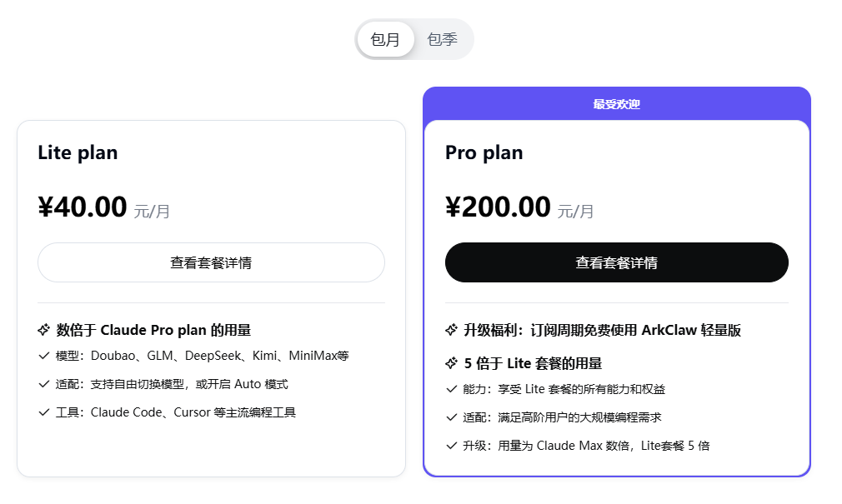Click the ¥200.00 price text
The width and height of the screenshot is (842, 504).
click(x=498, y=207)
